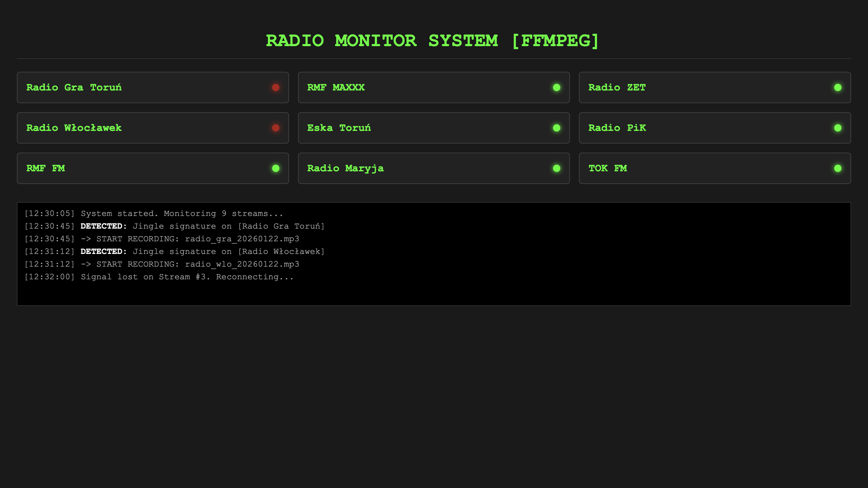
Task: Click the radio_gra_20260122.mp3 recording log line
Action: click(x=162, y=239)
